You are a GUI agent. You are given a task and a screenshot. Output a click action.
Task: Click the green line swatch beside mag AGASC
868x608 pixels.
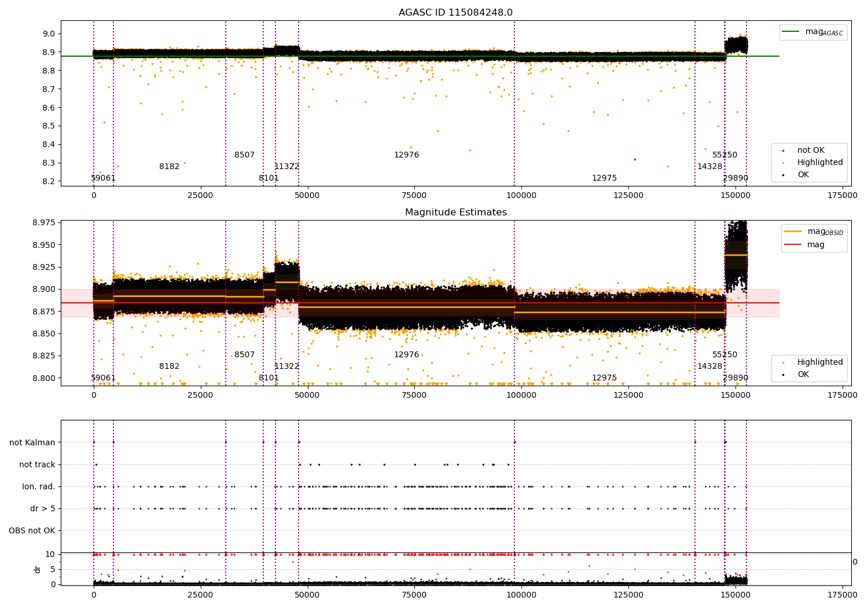click(x=790, y=32)
